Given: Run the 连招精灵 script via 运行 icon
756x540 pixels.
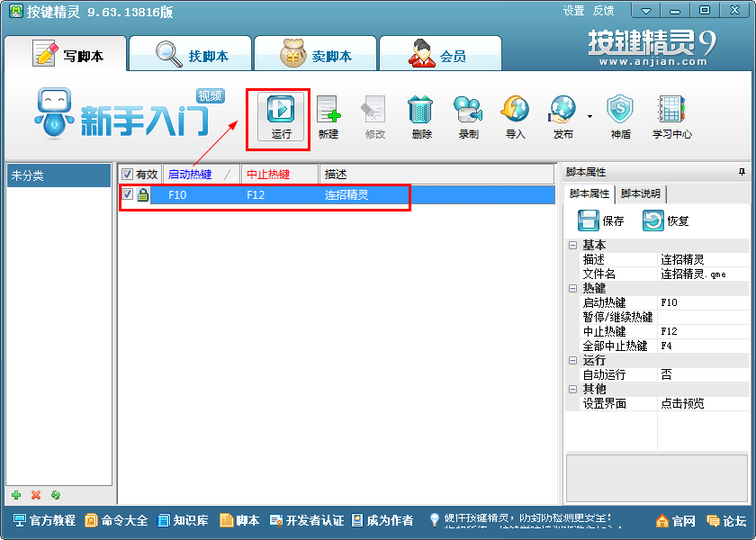Looking at the screenshot, I should tap(280, 112).
